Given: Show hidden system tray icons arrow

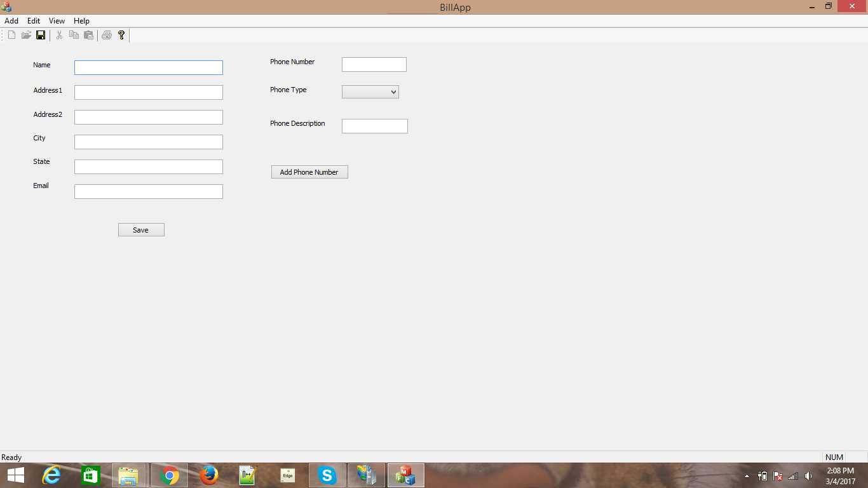Looking at the screenshot, I should [x=747, y=476].
